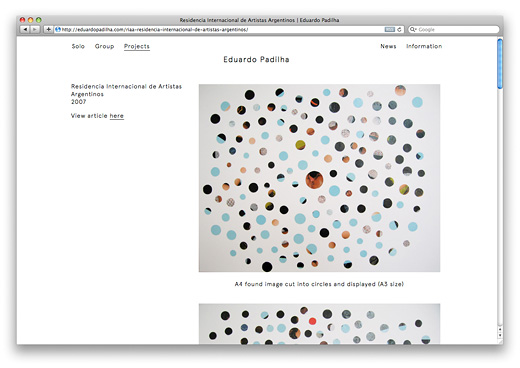Click the scrollbar down arrow
This screenshot has width=520, height=368.
[500, 335]
